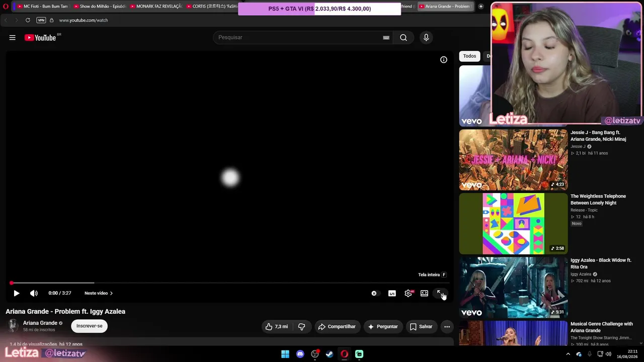Switch to the MONARK FAZ REVELAÇÃO tab
The image size is (644, 362).
click(155, 7)
